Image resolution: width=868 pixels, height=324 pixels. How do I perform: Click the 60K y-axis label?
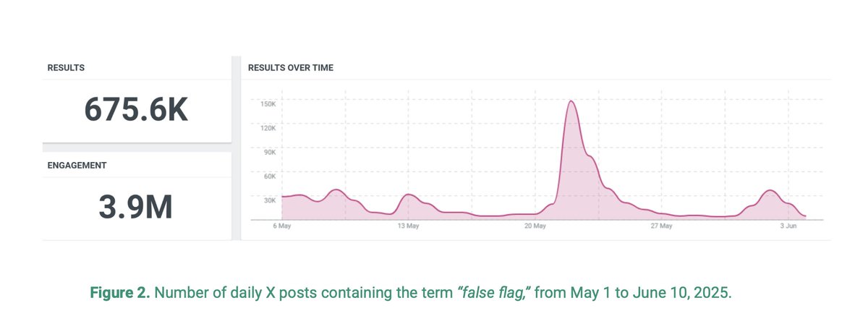[x=269, y=176]
